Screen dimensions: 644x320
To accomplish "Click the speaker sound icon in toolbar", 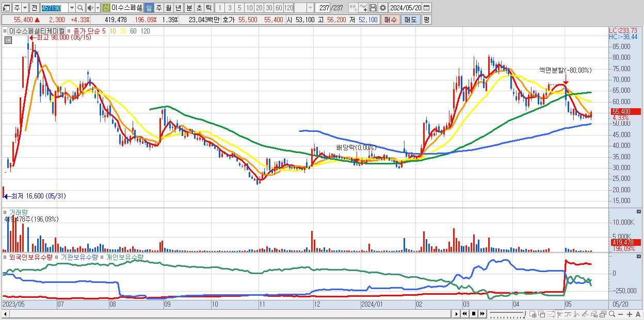I will (90, 8).
